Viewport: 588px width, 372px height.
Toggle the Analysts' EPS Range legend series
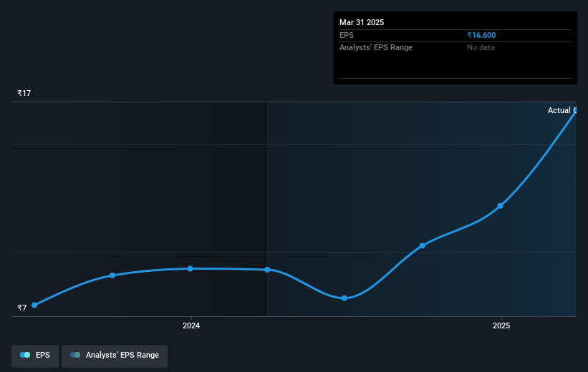(x=115, y=355)
